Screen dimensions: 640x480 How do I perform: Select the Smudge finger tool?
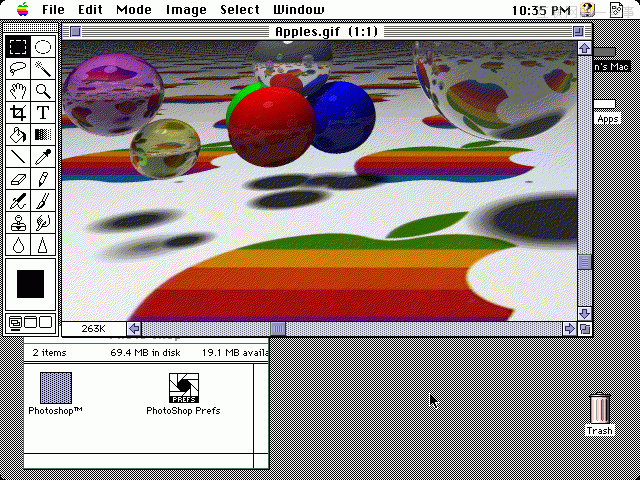point(43,223)
